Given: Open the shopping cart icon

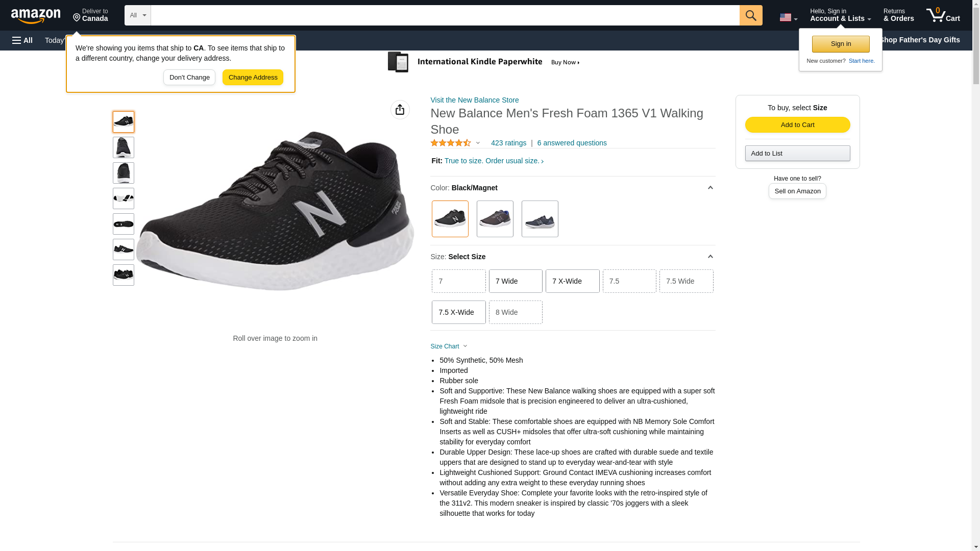Looking at the screenshot, I should click(x=942, y=15).
